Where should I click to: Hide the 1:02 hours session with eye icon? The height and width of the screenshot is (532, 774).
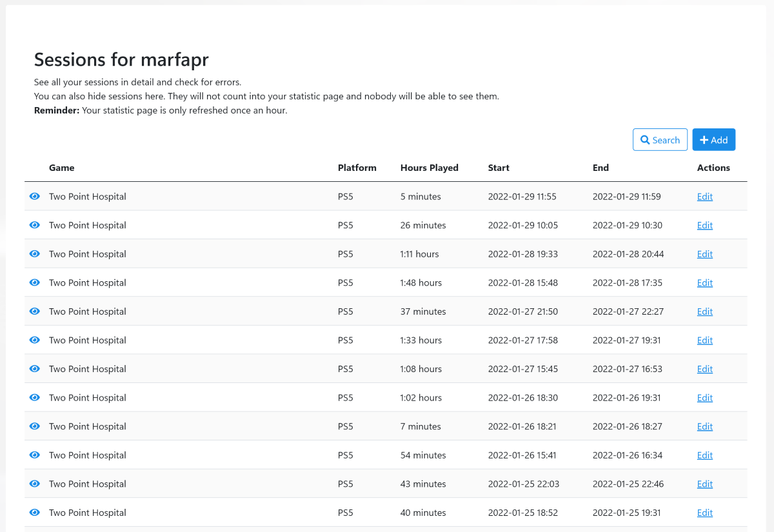pyautogui.click(x=35, y=397)
